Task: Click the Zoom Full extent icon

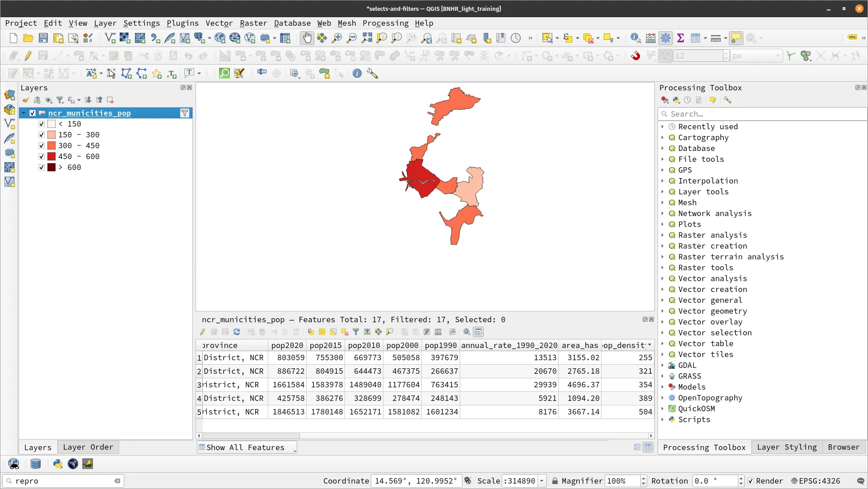Action: click(367, 38)
